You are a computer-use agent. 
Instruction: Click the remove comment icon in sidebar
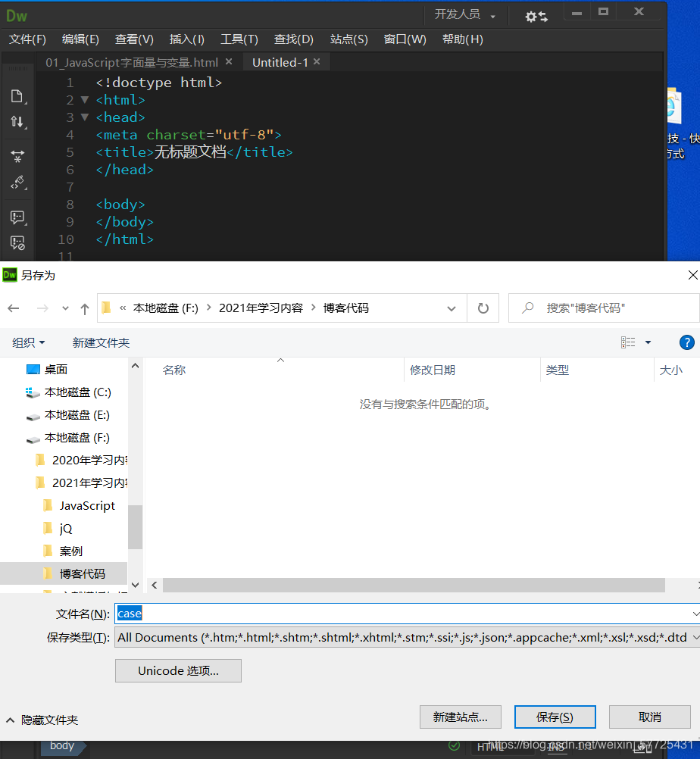(x=17, y=243)
